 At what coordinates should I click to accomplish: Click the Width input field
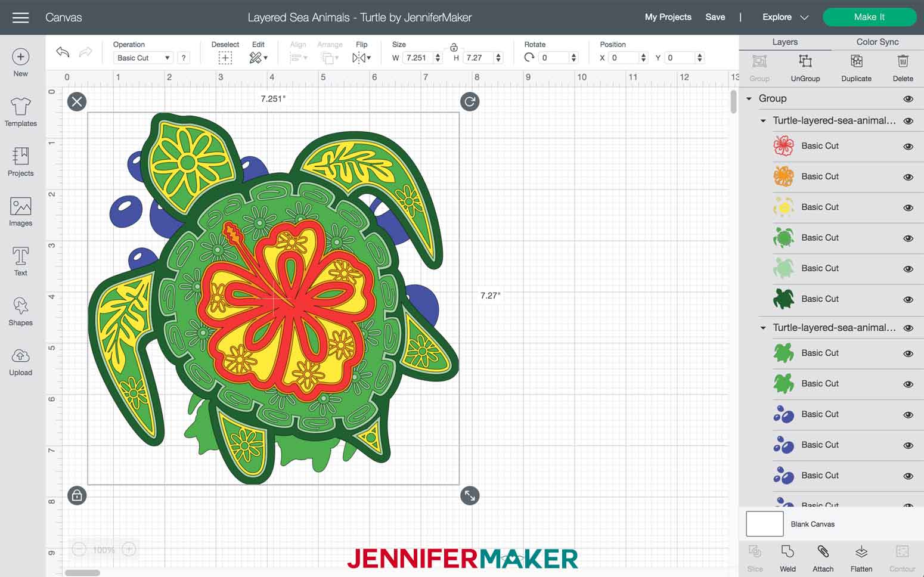(x=418, y=58)
